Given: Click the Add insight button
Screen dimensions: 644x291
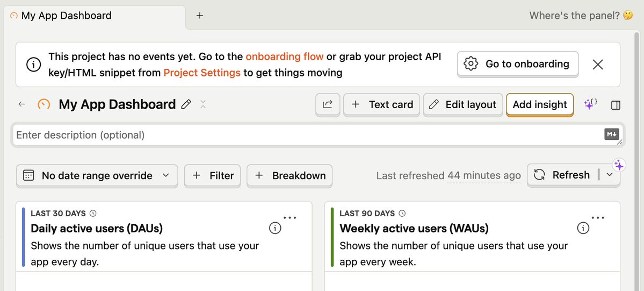Looking at the screenshot, I should [540, 104].
